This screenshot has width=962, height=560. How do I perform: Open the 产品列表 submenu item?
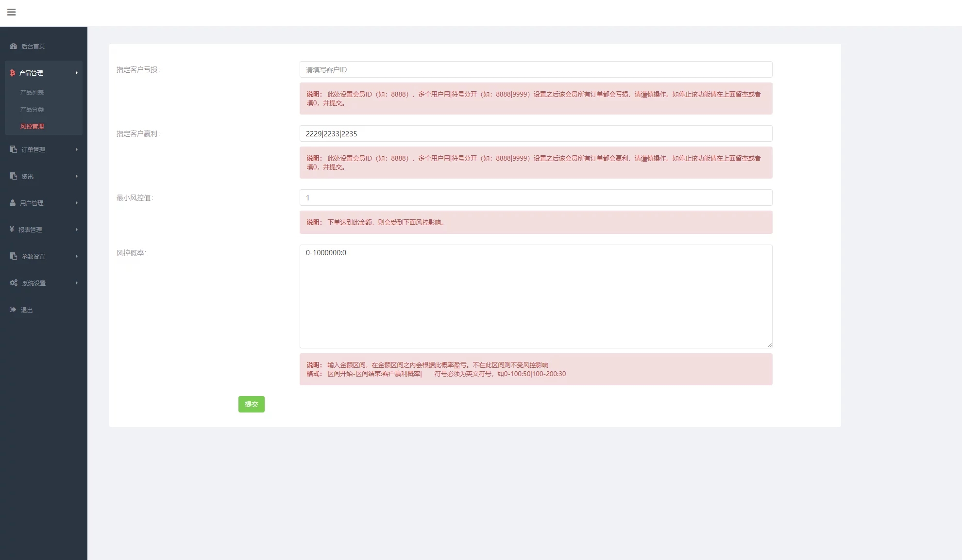(32, 92)
